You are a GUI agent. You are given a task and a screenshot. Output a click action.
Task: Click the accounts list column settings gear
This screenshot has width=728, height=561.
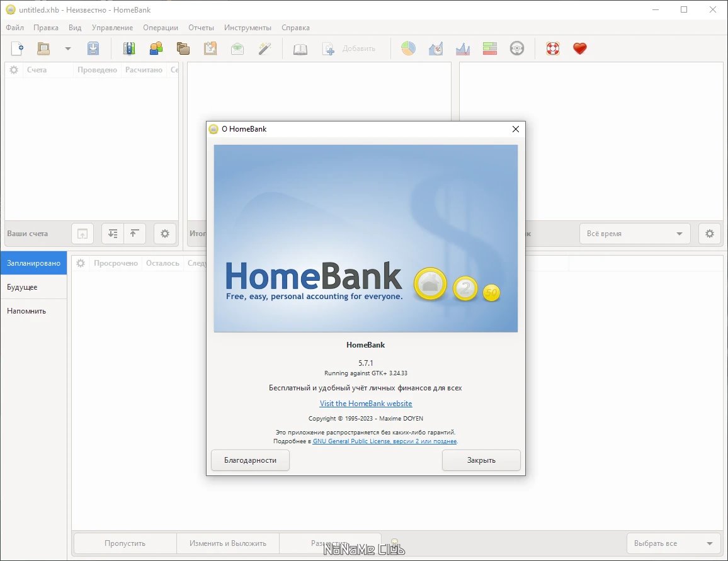coord(14,70)
